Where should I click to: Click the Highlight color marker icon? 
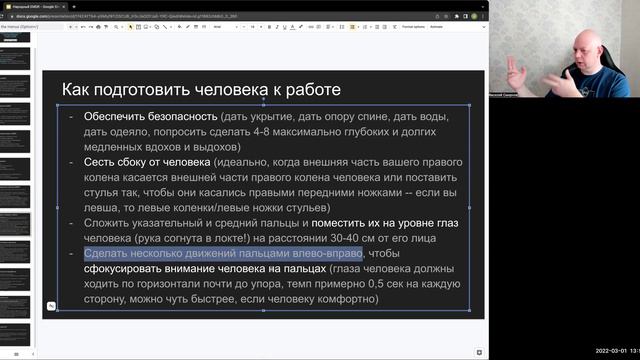coord(301,27)
